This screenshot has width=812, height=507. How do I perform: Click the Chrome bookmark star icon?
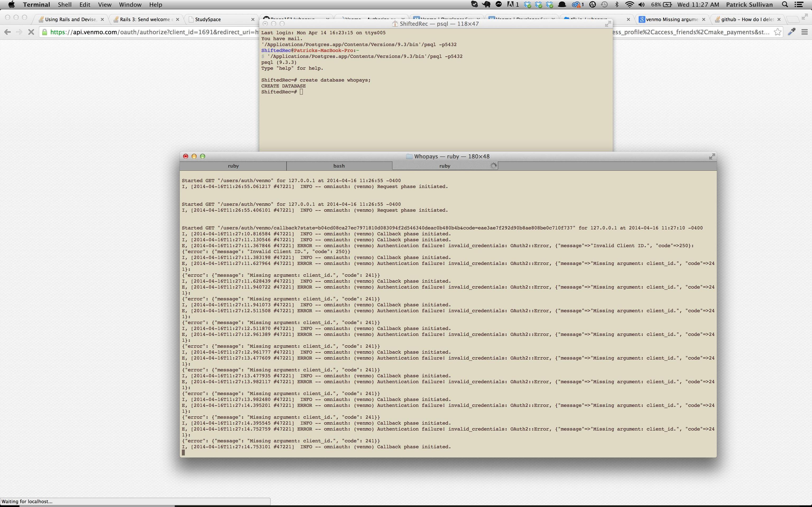click(777, 32)
